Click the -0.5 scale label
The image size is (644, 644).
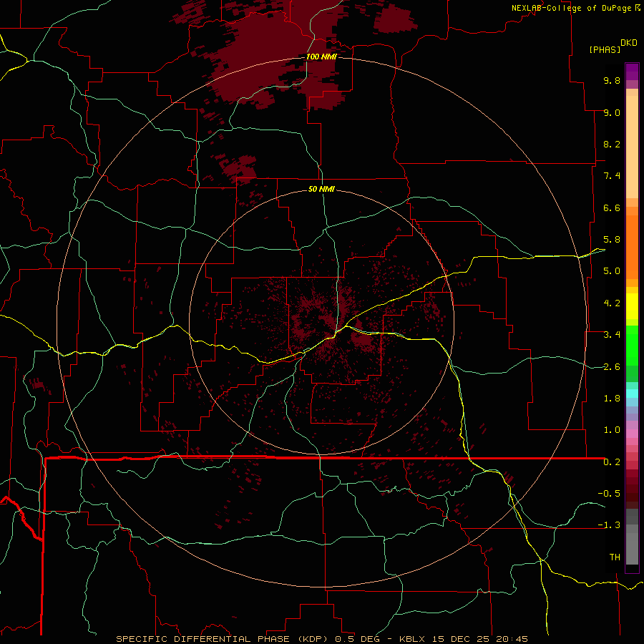[609, 494]
